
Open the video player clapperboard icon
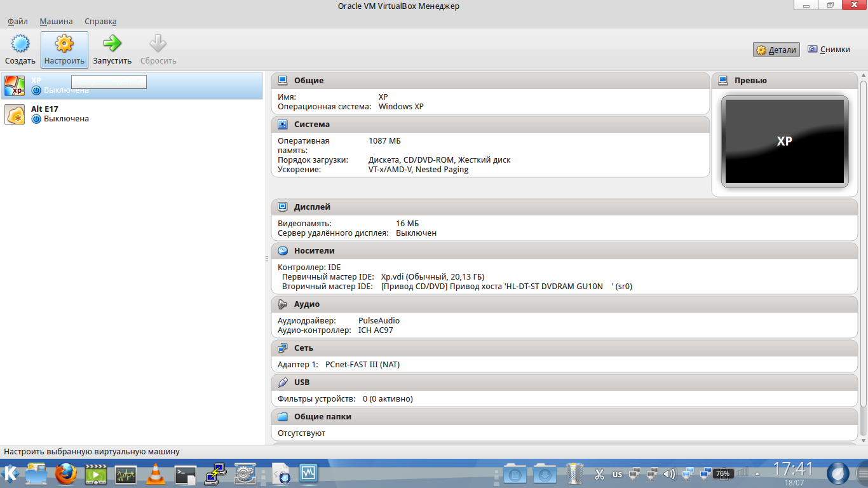(x=96, y=474)
